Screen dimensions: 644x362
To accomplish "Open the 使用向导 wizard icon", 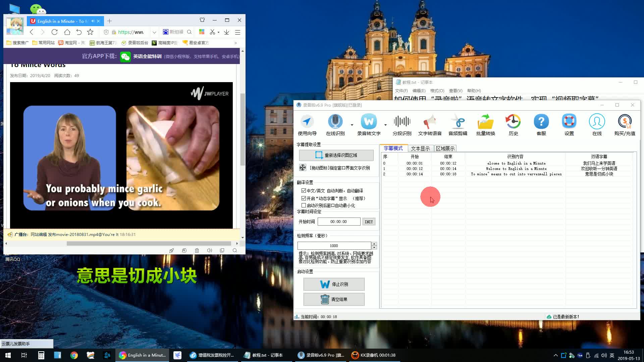I will tap(307, 122).
